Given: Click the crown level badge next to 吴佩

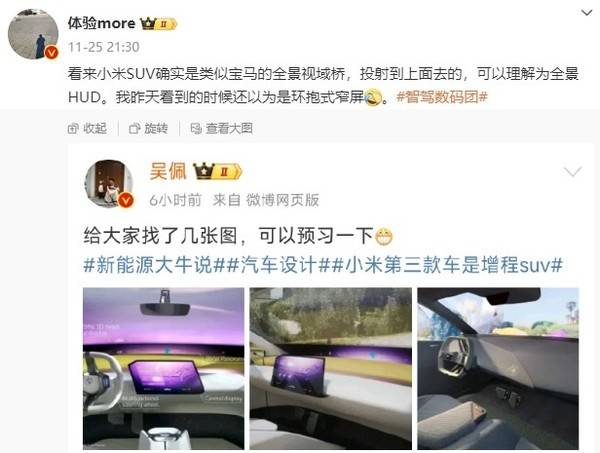Looking at the screenshot, I should coord(217,171).
